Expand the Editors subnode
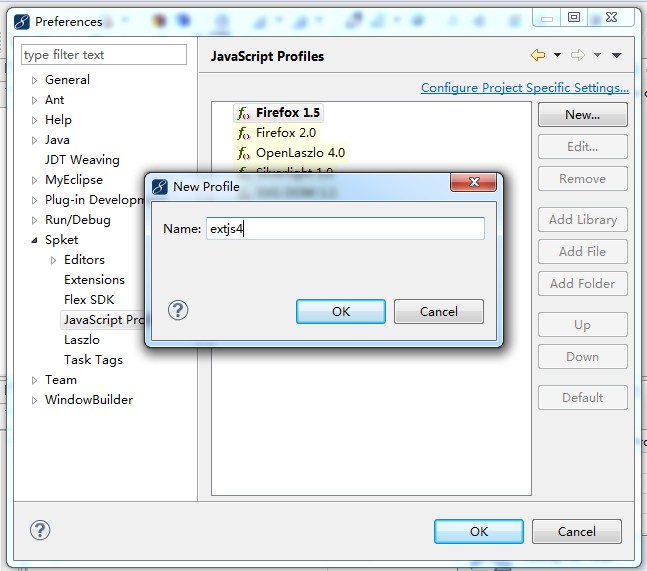 [x=54, y=260]
